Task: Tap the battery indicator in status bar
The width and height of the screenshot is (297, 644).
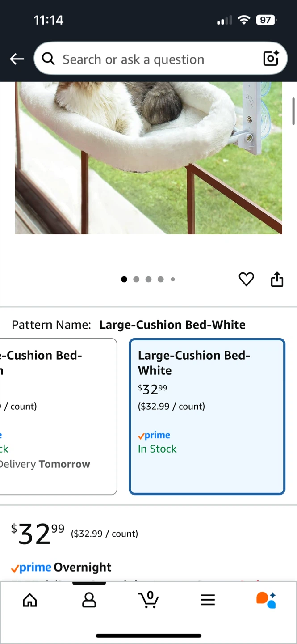Action: point(266,20)
